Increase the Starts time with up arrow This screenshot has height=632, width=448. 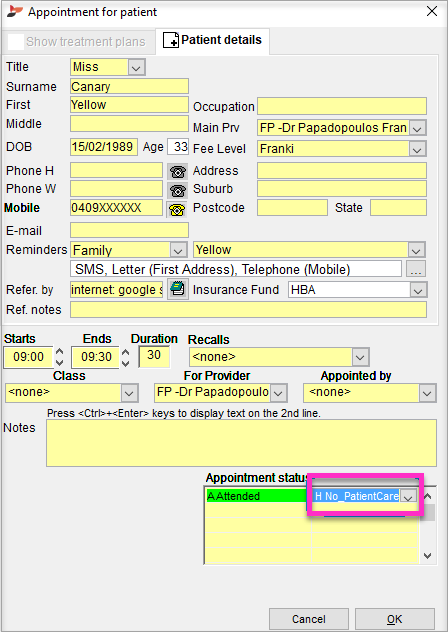60,352
